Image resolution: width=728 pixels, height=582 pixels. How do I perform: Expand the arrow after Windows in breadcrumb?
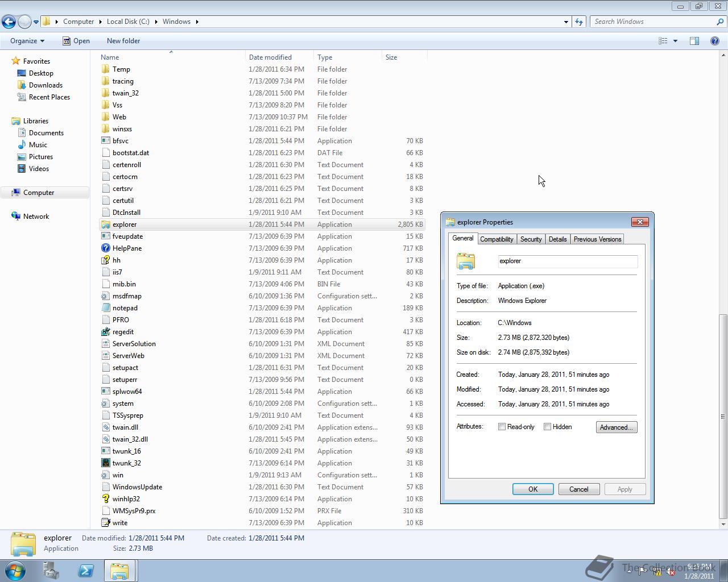(197, 22)
